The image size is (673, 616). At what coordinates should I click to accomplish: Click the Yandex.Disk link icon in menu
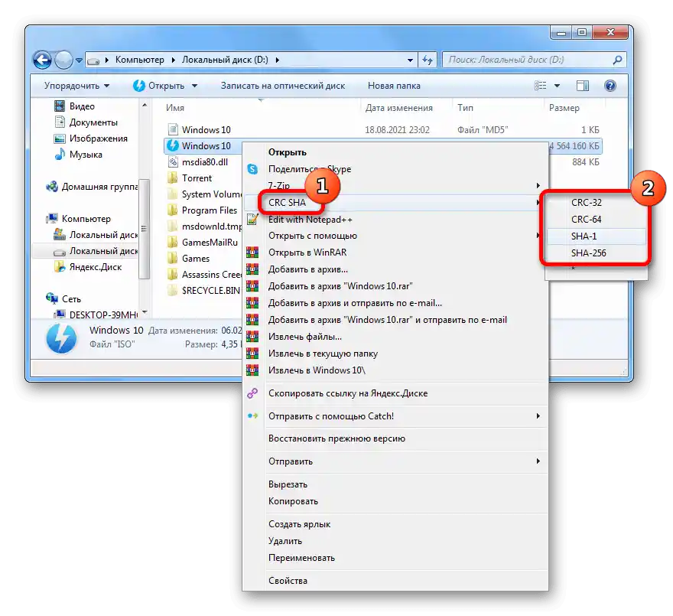[252, 393]
